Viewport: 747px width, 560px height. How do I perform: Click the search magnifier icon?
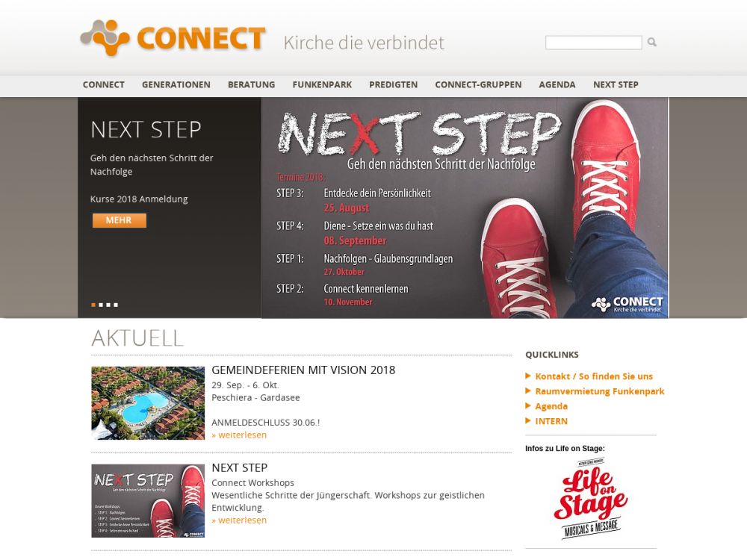tap(651, 43)
